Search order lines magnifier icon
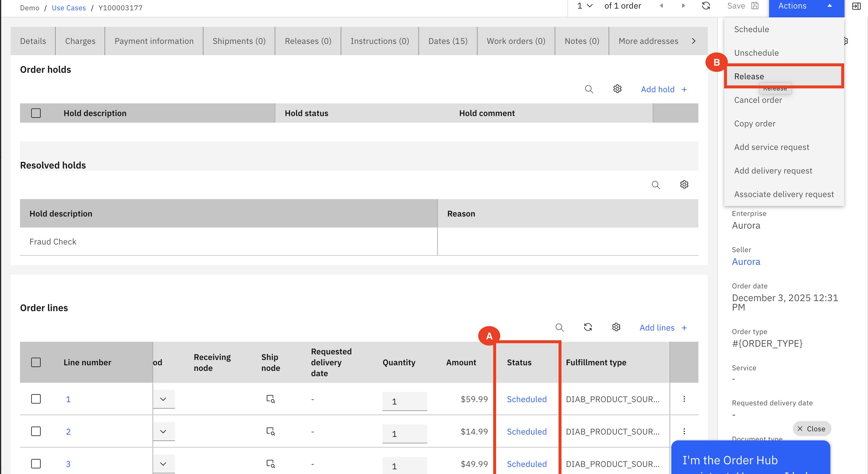 click(x=559, y=327)
